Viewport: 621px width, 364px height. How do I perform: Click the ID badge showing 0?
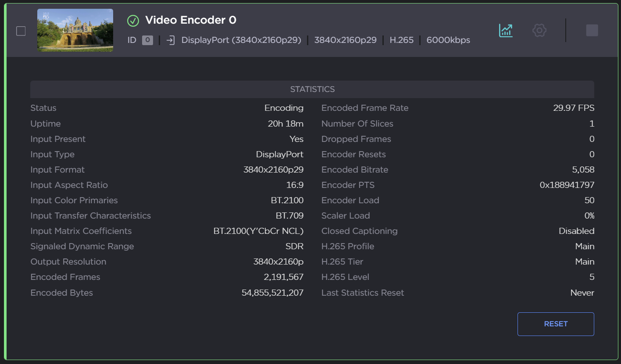tap(147, 40)
